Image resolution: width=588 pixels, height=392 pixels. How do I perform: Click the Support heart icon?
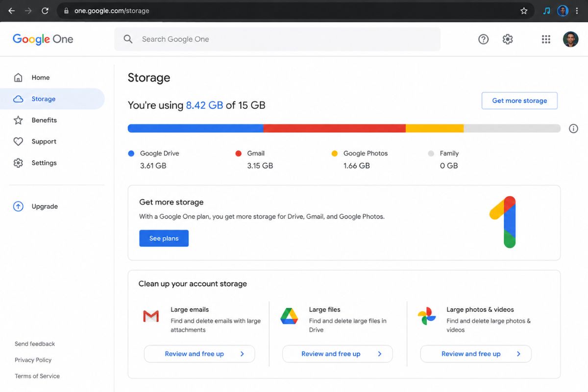18,142
